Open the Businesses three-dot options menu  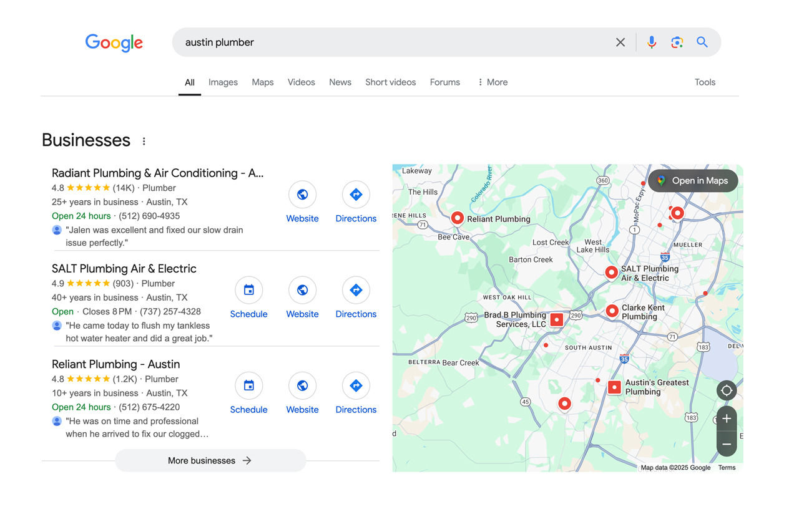point(144,142)
